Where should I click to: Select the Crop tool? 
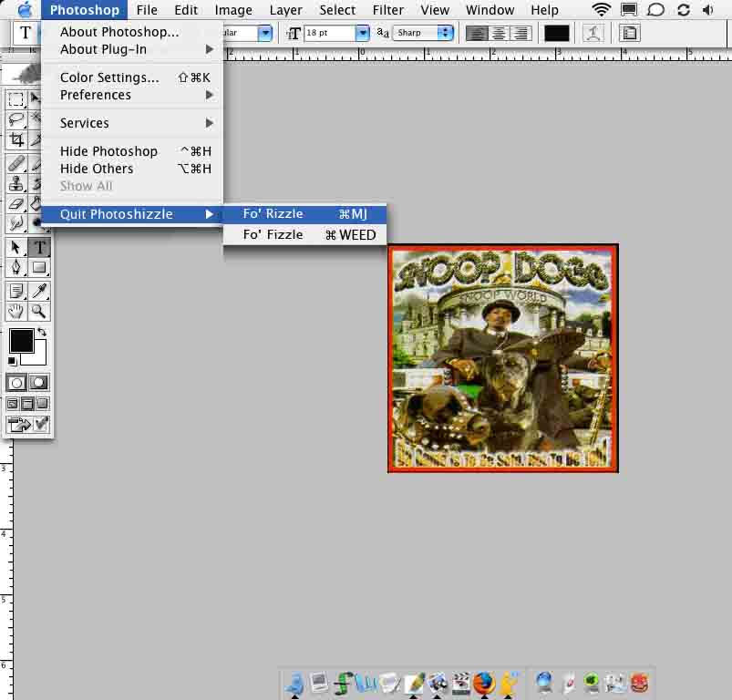tap(15, 139)
